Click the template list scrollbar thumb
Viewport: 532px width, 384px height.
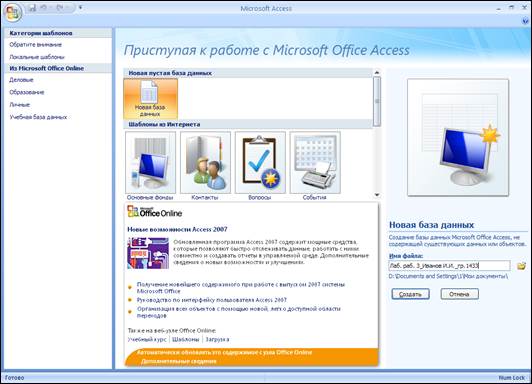[x=377, y=101]
